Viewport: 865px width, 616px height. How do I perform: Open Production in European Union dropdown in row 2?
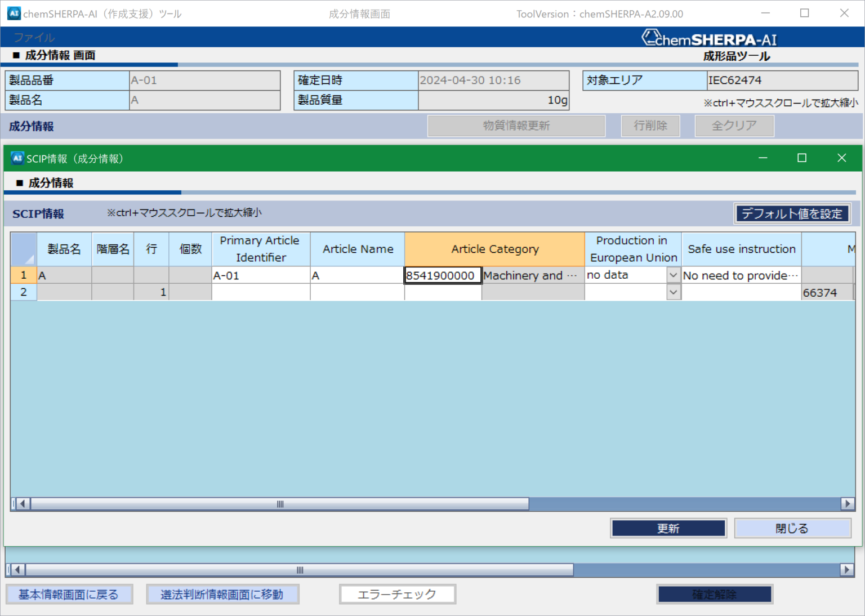(673, 292)
